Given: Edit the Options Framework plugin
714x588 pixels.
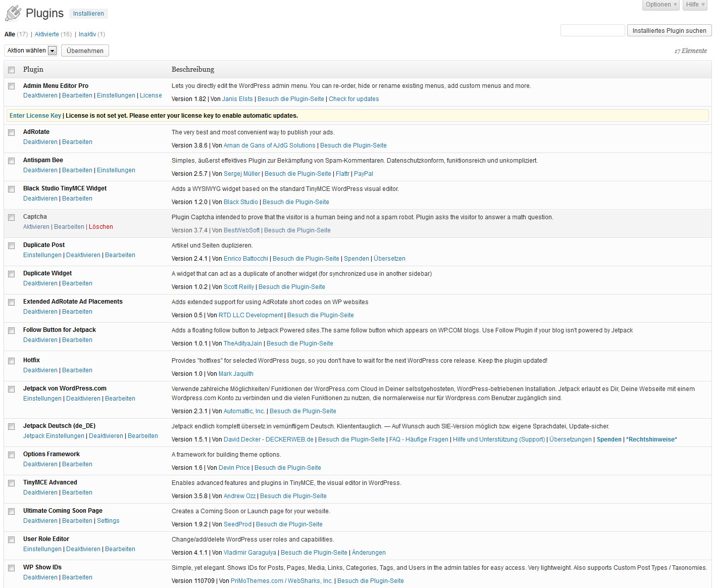Looking at the screenshot, I should (77, 464).
